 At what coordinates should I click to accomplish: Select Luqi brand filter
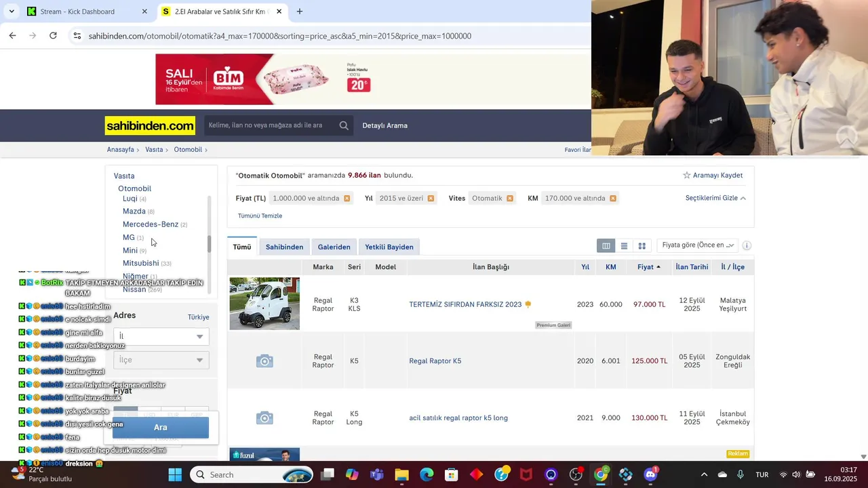point(130,199)
